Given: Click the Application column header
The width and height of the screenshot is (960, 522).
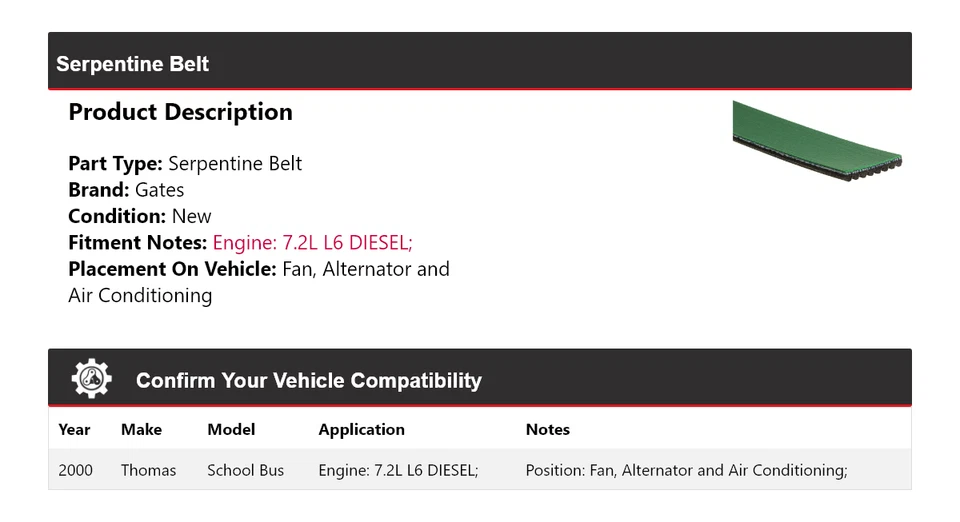Looking at the screenshot, I should coord(361,429).
